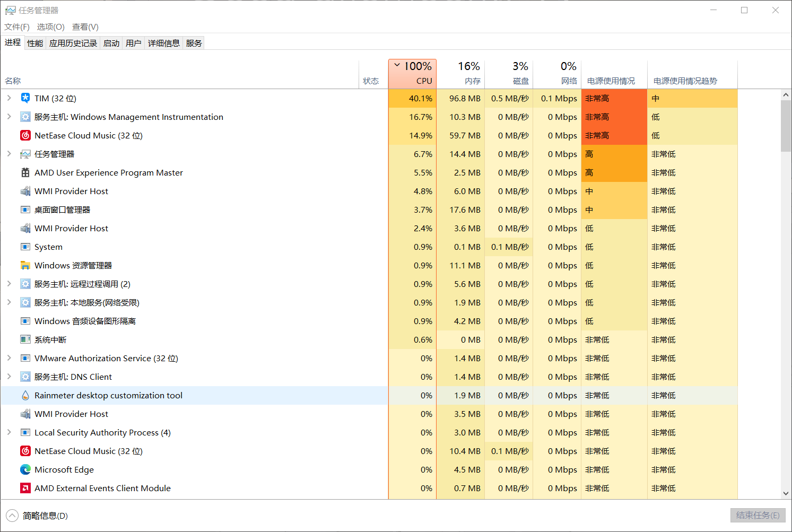Sort by the 电源使用情况趋势 column header
The height and width of the screenshot is (532, 792).
pos(692,74)
